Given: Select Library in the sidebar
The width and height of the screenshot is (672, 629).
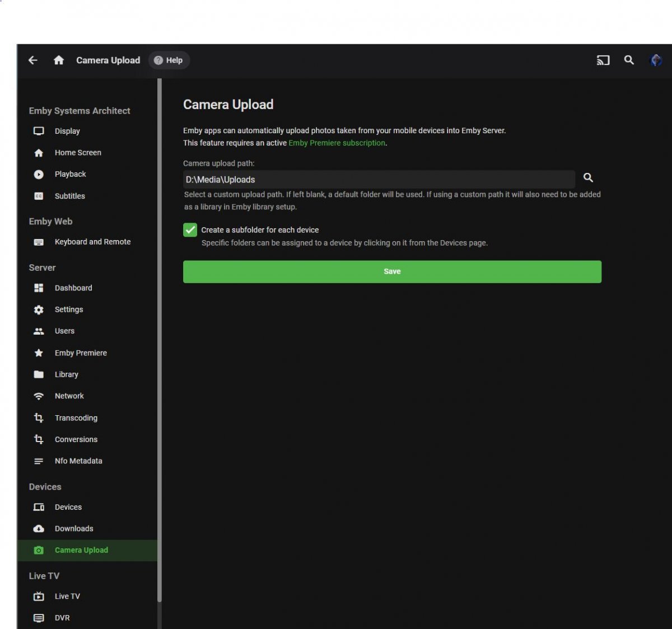Looking at the screenshot, I should click(66, 374).
